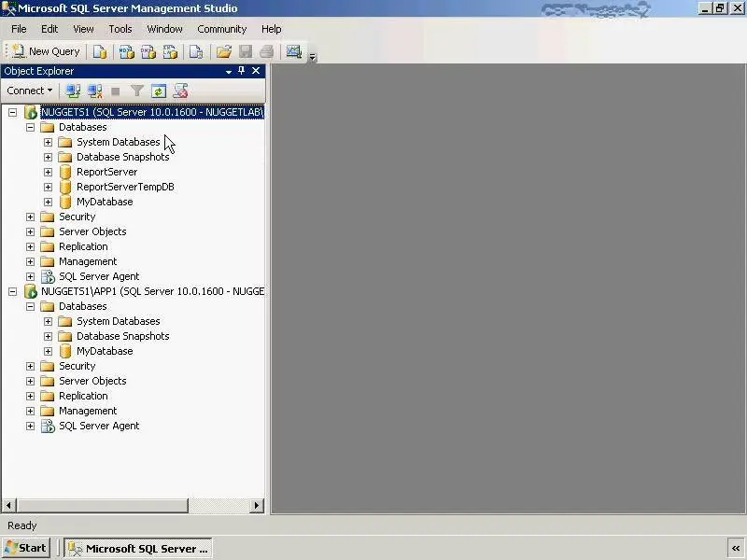This screenshot has height=560, width=747.
Task: Expand Security under NUGGETS1\APP1
Action: pos(31,366)
